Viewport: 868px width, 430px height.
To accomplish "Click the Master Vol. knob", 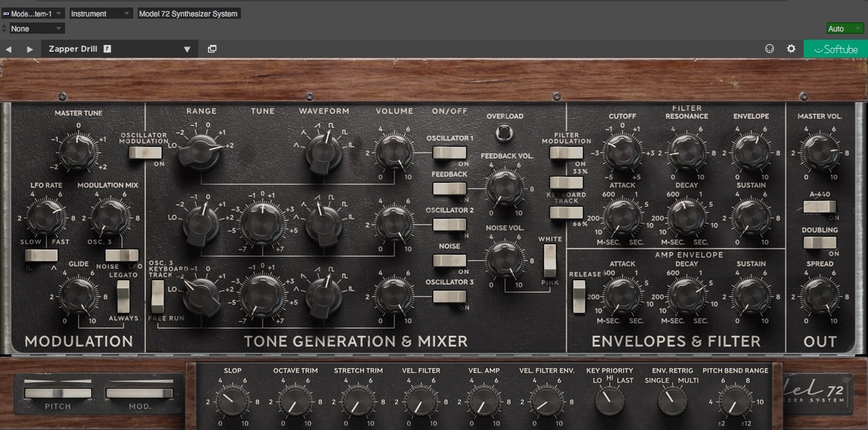I will pos(820,152).
